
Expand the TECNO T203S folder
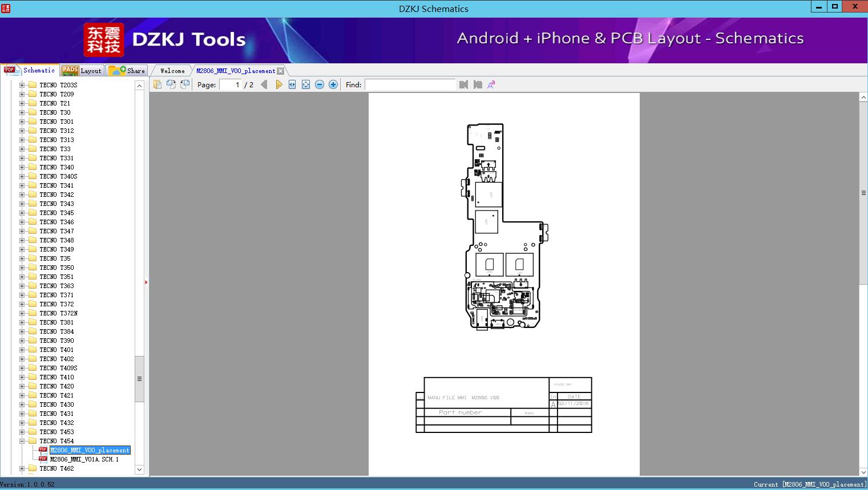(22, 85)
